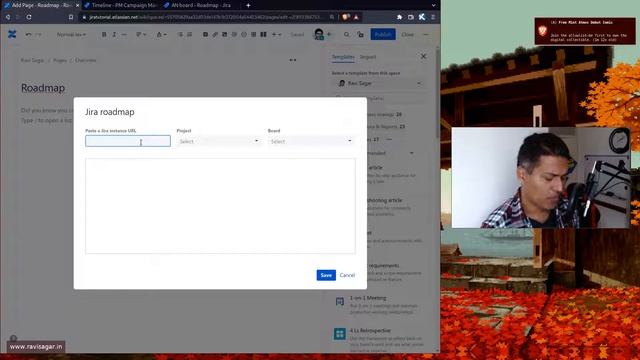Reload the browser page
The height and width of the screenshot is (360, 640).
pyautogui.click(x=29, y=17)
